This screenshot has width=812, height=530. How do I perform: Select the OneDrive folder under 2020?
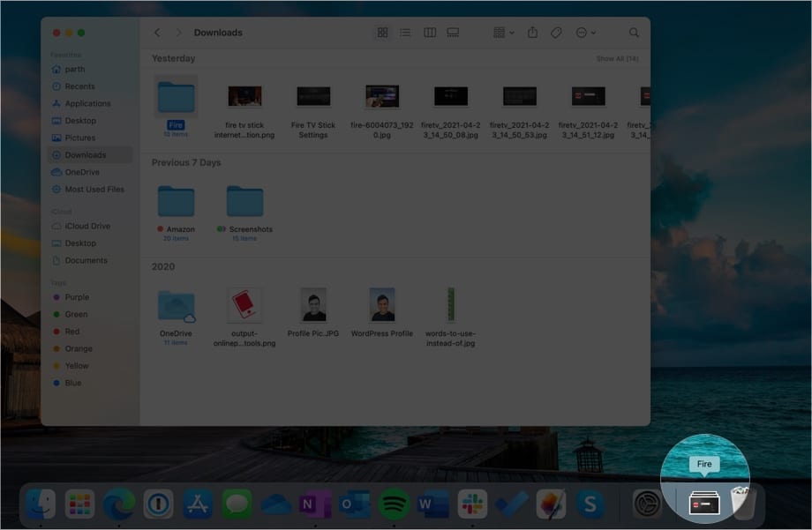[x=176, y=306]
